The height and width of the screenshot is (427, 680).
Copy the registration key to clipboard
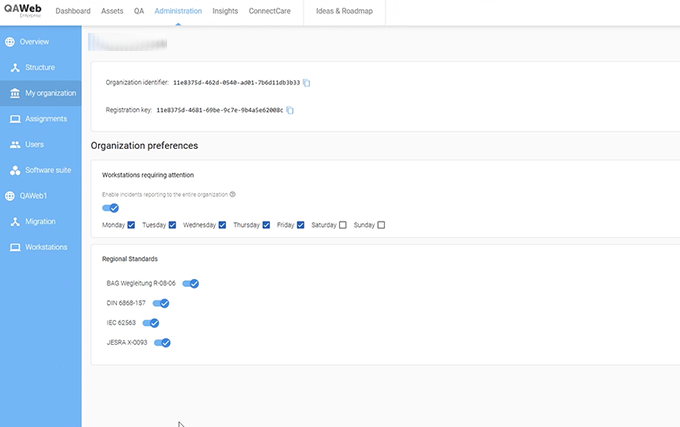pos(290,110)
